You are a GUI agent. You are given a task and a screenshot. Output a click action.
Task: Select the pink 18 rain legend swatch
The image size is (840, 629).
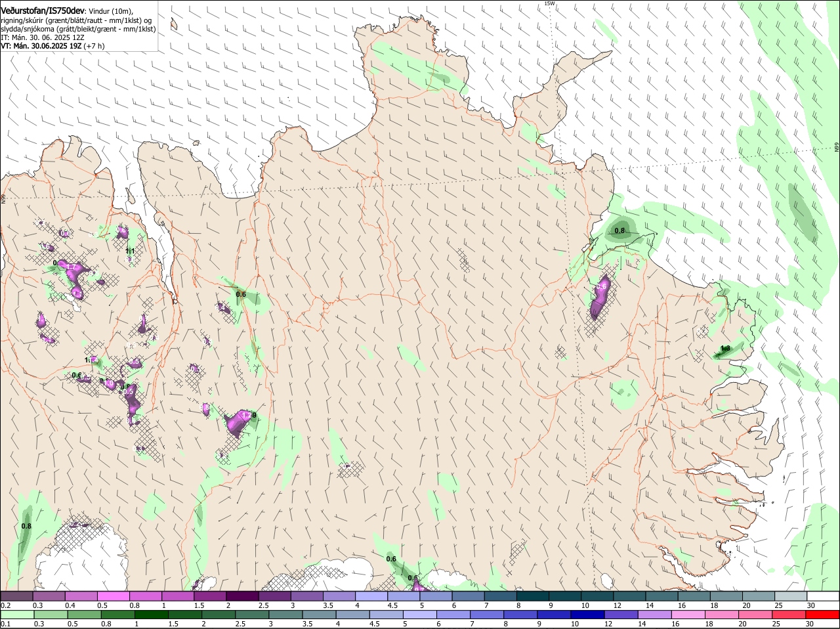click(722, 615)
